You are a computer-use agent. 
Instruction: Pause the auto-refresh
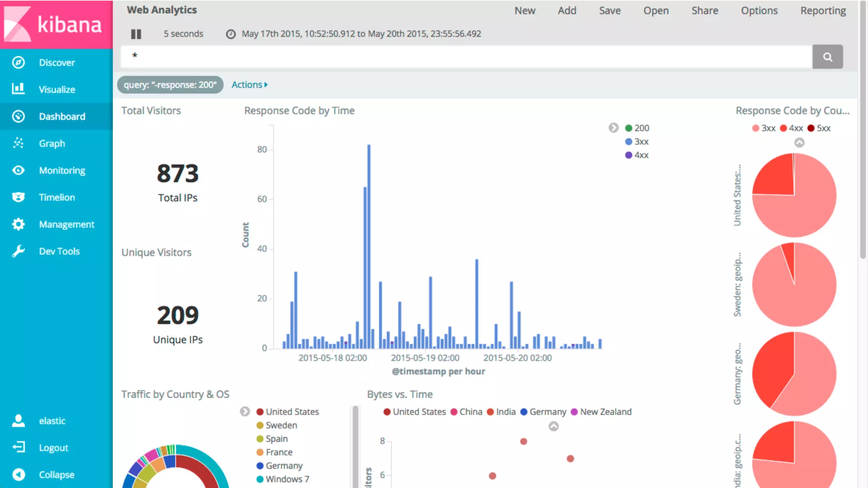tap(136, 34)
